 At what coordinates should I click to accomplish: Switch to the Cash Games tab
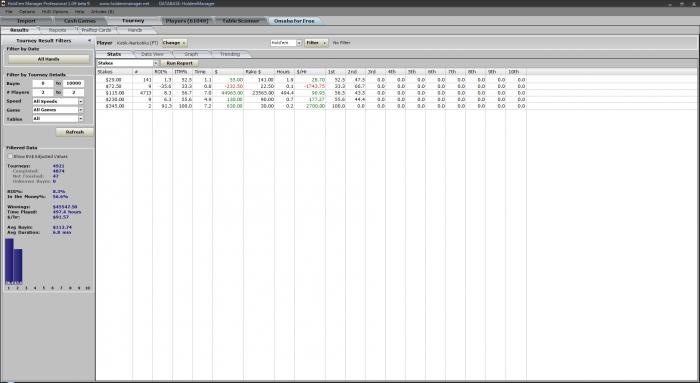click(x=80, y=21)
